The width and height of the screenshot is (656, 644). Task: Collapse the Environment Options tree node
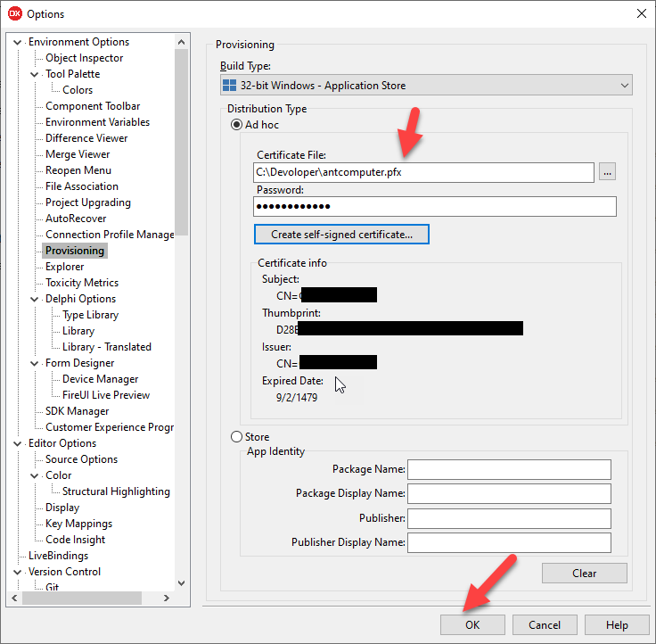pos(18,42)
